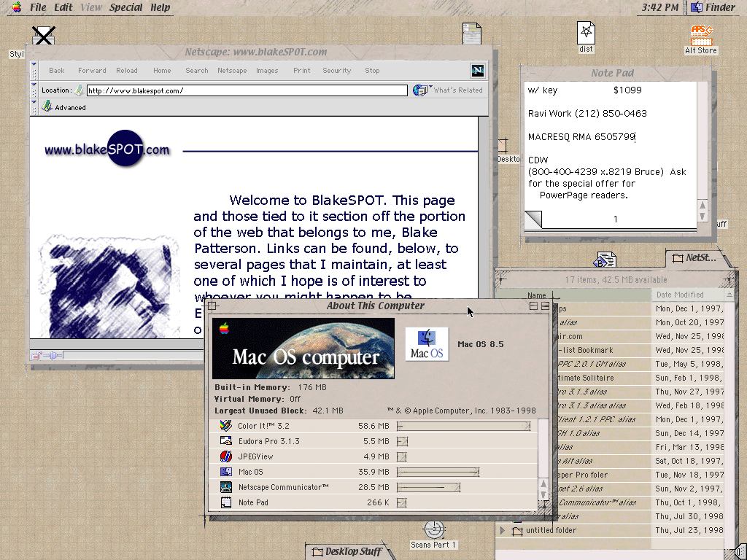Image resolution: width=747 pixels, height=560 pixels.
Task: Open the File menu
Action: tap(38, 7)
